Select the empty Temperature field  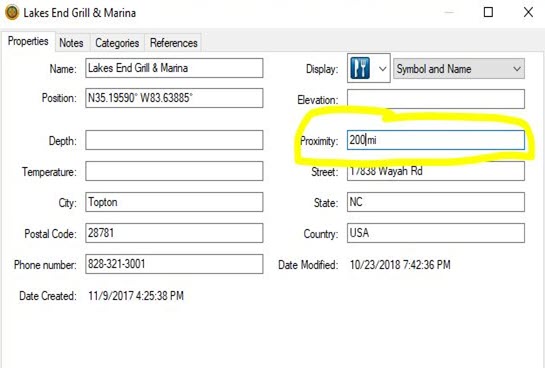click(x=174, y=171)
